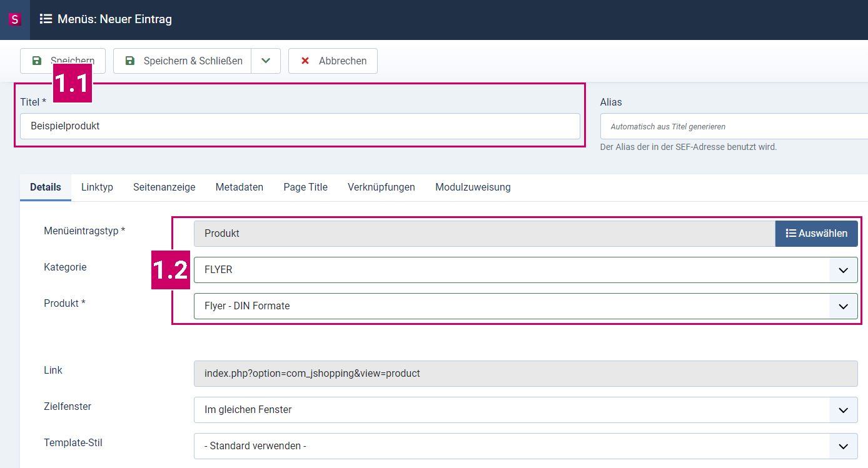The width and height of the screenshot is (868, 468).
Task: Click the Titel field containing Beispielprodukt
Action: pos(300,126)
